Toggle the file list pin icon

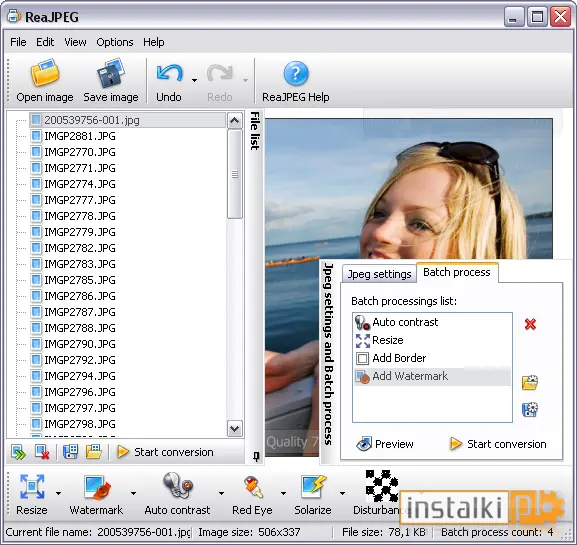[x=256, y=457]
